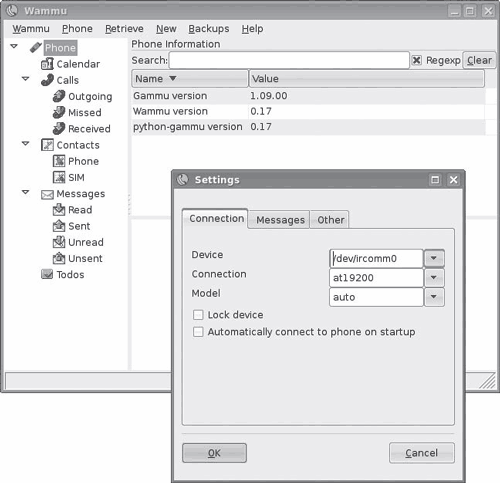The height and width of the screenshot is (483, 500).
Task: Select the Calendar icon in the tree
Action: pos(47,64)
